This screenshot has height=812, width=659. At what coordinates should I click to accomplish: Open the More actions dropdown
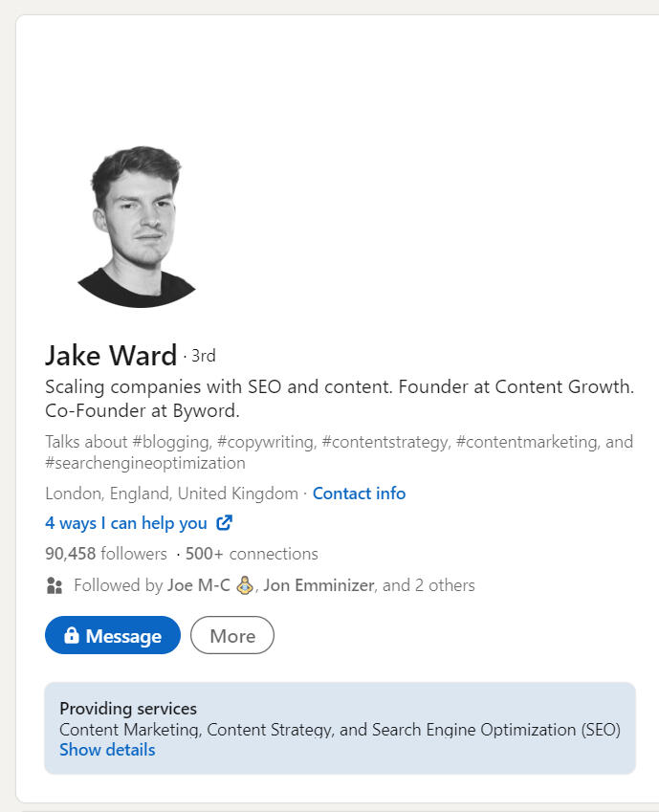232,636
